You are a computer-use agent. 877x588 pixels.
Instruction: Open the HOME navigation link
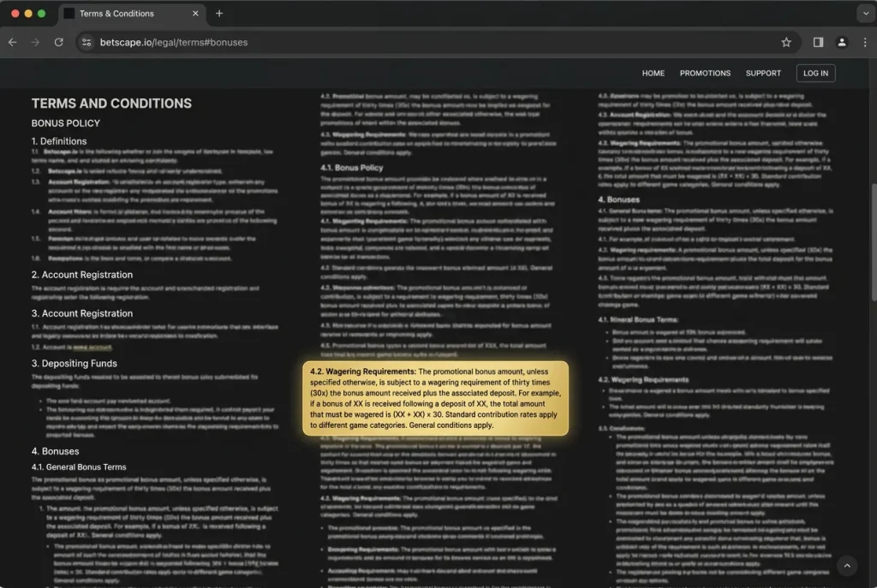653,74
